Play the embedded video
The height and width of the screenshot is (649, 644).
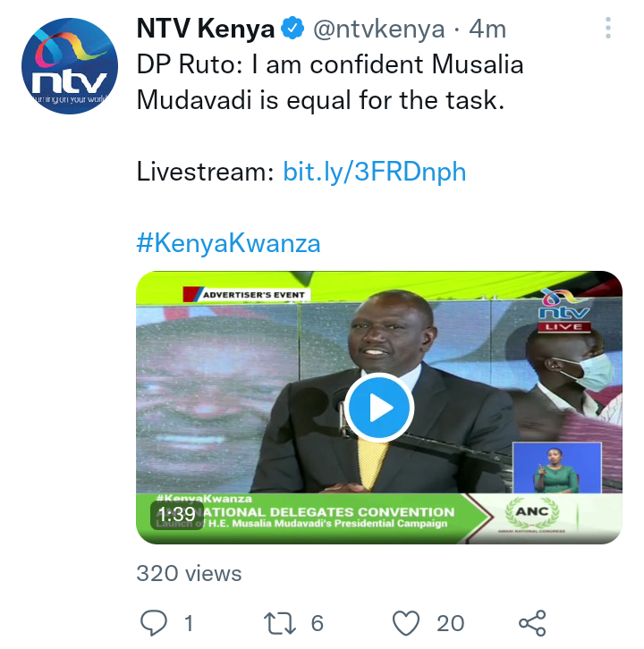[379, 408]
